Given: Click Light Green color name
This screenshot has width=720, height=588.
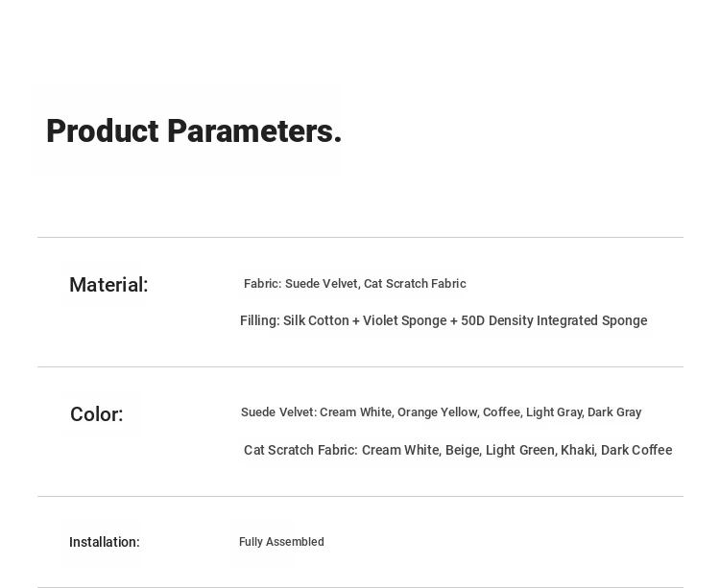Looking at the screenshot, I should pyautogui.click(x=521, y=450).
